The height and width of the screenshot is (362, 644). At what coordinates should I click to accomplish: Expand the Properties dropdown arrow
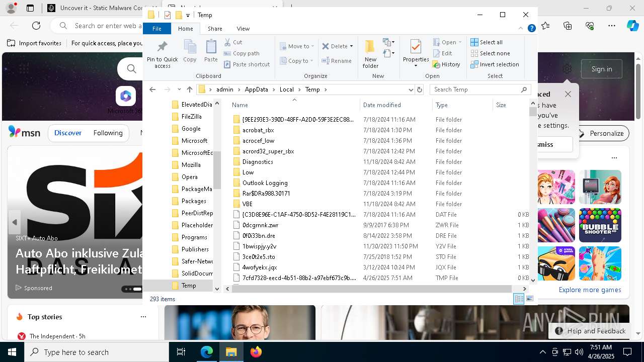pos(416,66)
